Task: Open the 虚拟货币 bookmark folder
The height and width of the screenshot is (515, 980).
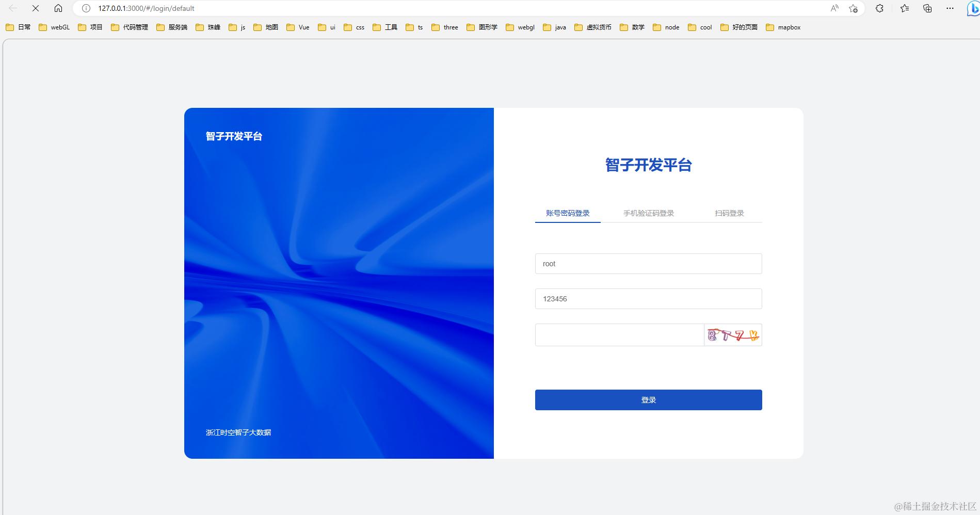Action: [593, 27]
